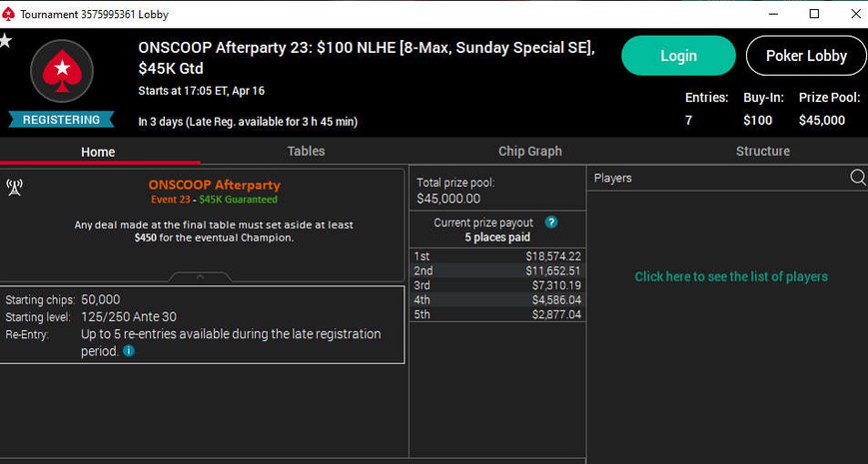Select the 5th place payout row
The image size is (868, 464).
(497, 314)
